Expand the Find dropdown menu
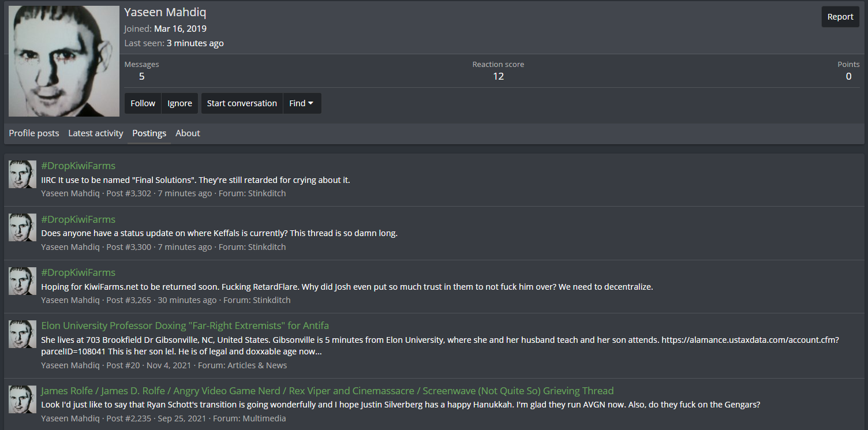Screen dimensions: 868x430 [x=302, y=103]
